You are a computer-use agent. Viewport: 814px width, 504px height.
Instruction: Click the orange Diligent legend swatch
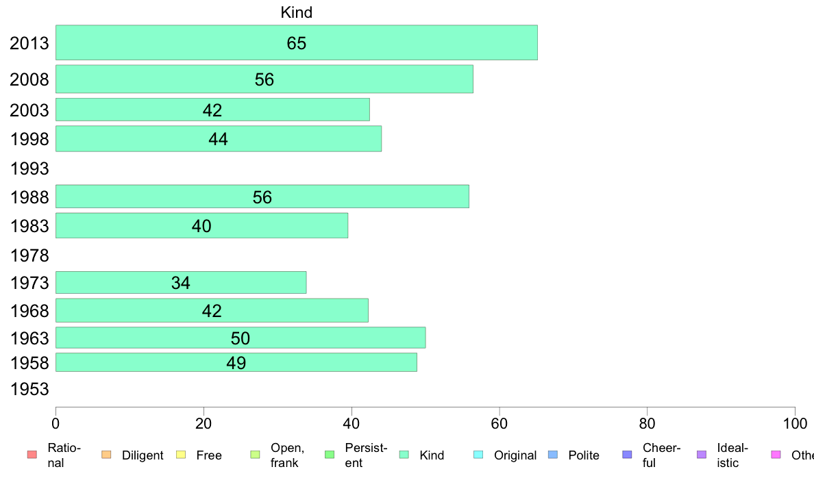106,455
